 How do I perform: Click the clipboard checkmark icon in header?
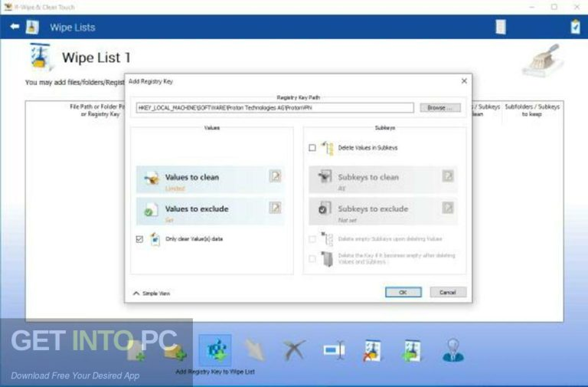[575, 27]
